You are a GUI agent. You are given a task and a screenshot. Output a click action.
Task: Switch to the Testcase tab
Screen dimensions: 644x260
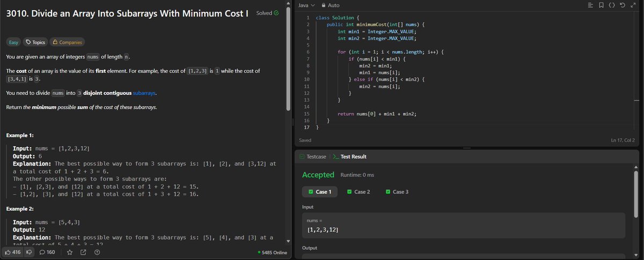[312, 157]
